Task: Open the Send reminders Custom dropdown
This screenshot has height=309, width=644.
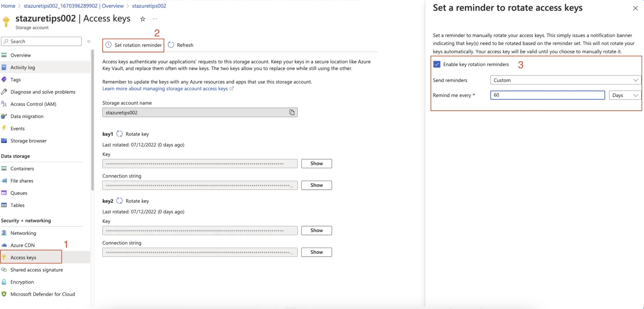Action: tap(565, 80)
